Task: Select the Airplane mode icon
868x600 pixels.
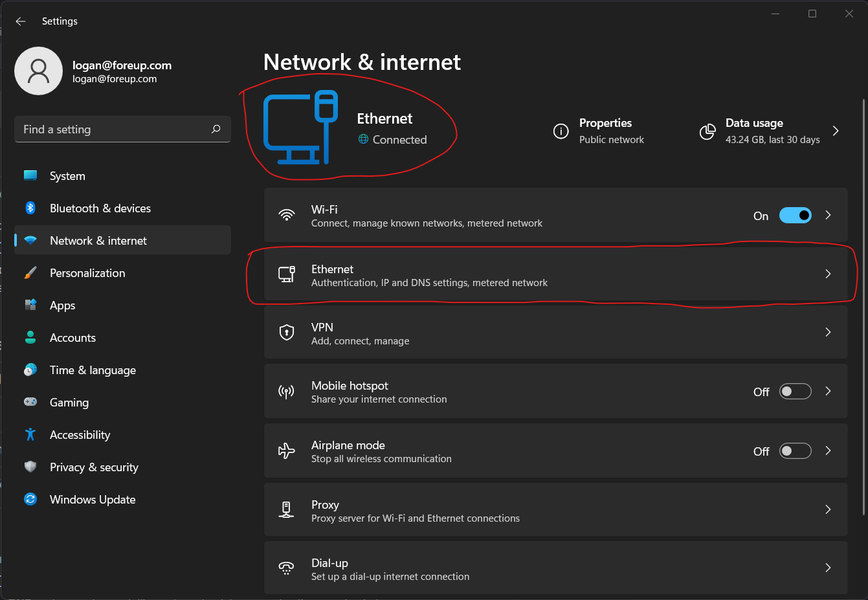Action: 287,450
